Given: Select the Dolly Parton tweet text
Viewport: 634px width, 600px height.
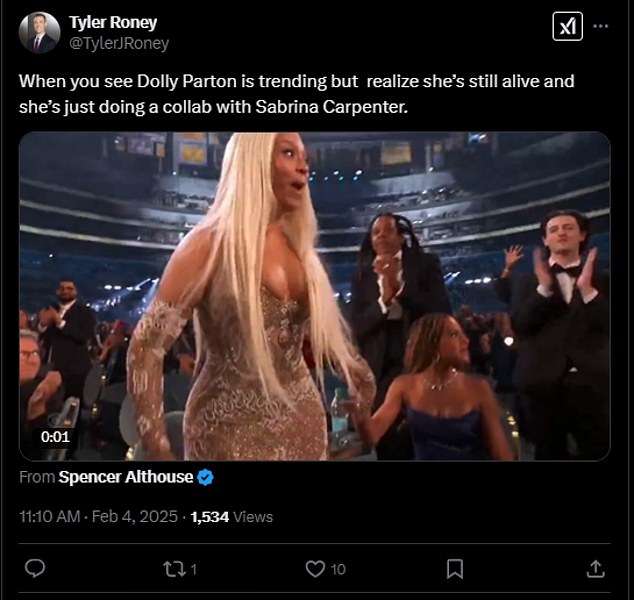Looking at the screenshot, I should [x=296, y=94].
